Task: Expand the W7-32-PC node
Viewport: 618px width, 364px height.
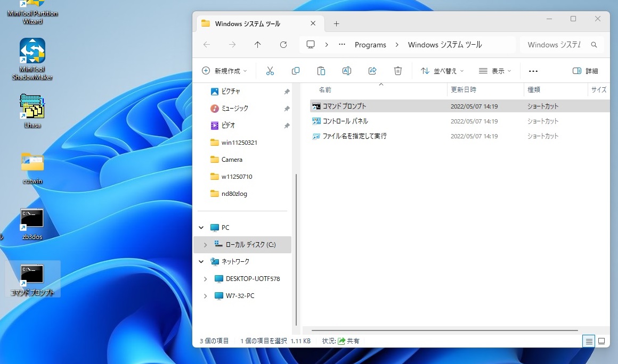Action: (x=205, y=296)
